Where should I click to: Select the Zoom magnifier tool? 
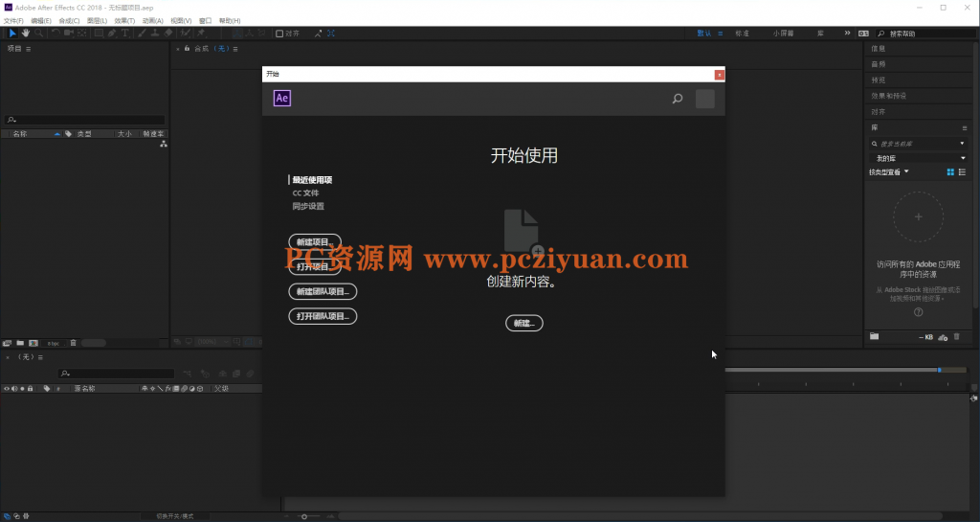point(38,34)
